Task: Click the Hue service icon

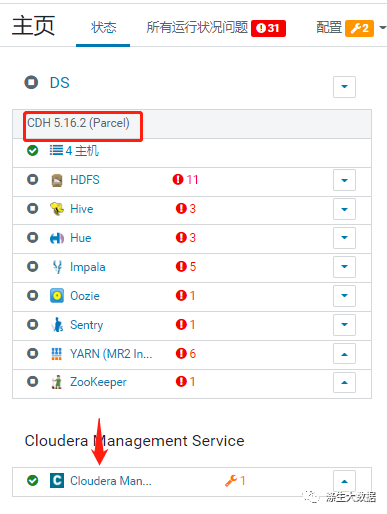Action: (x=57, y=238)
